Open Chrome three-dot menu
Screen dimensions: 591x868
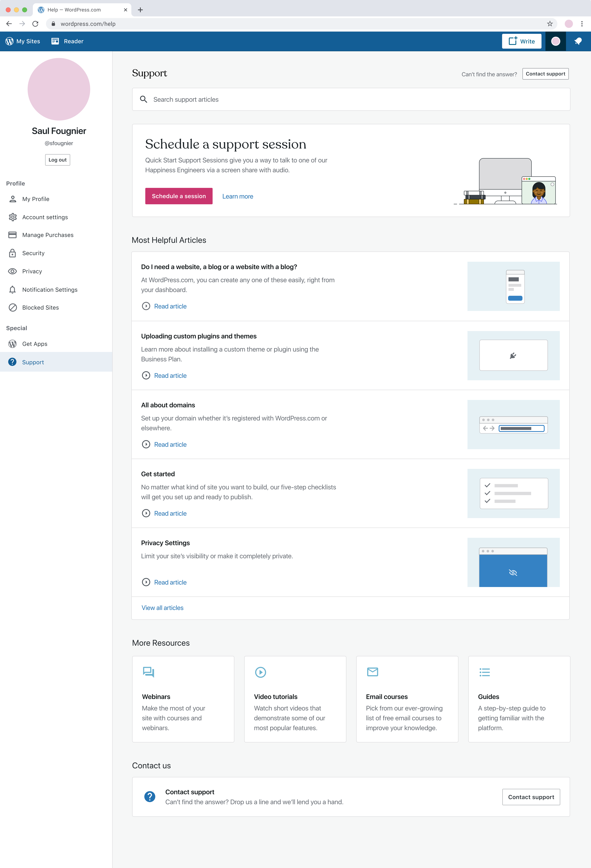582,24
